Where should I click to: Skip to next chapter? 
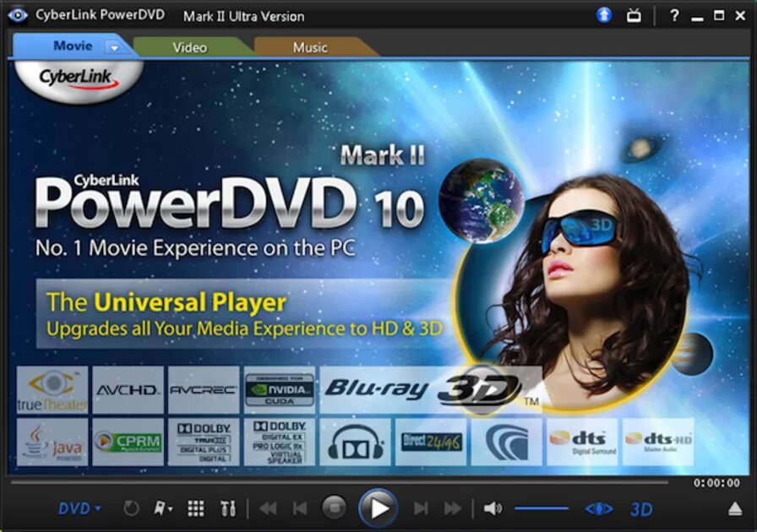(421, 508)
